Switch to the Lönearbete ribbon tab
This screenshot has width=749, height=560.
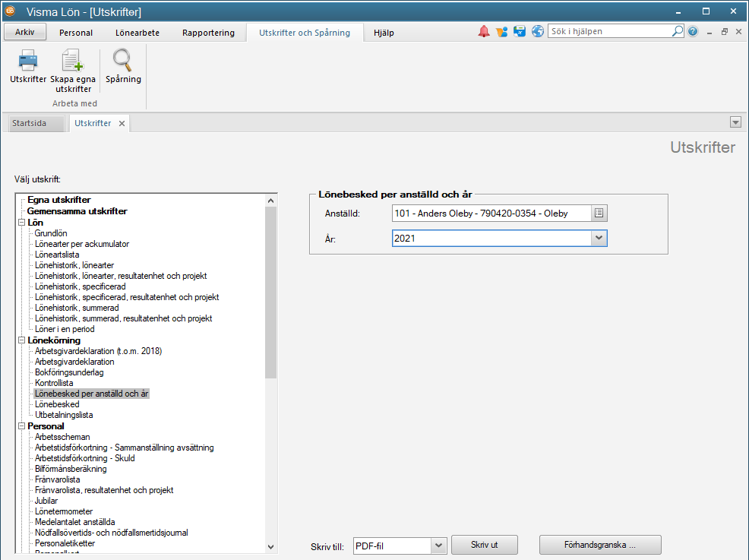(x=137, y=33)
